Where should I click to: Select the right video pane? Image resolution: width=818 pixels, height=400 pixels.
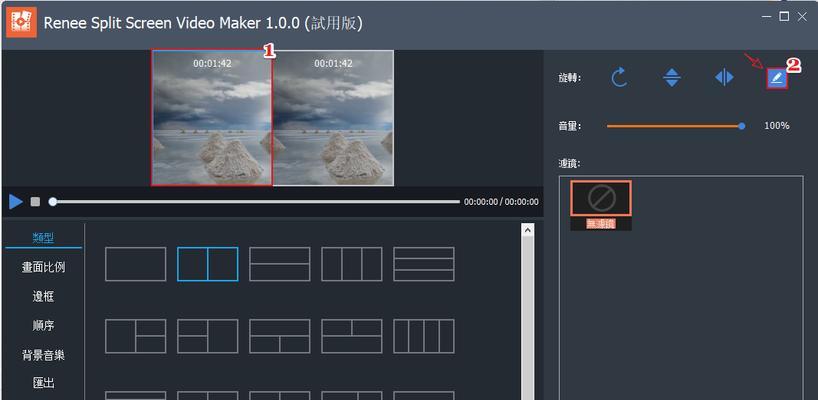coord(333,118)
